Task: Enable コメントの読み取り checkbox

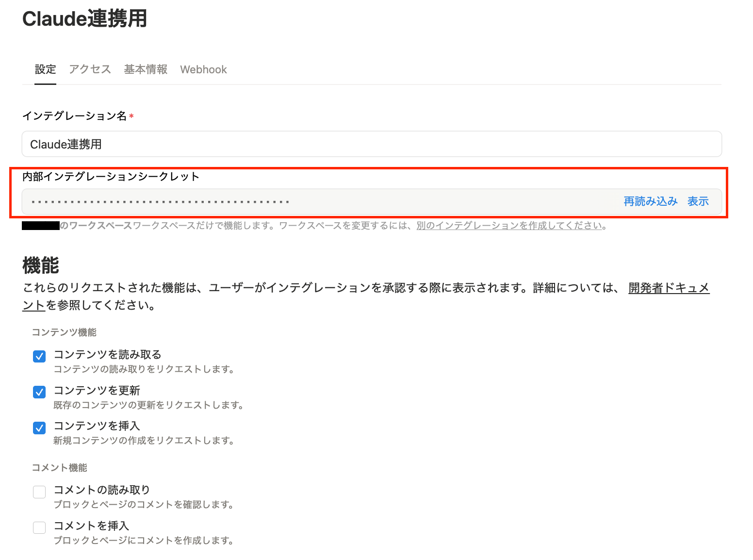Action: pyautogui.click(x=39, y=492)
